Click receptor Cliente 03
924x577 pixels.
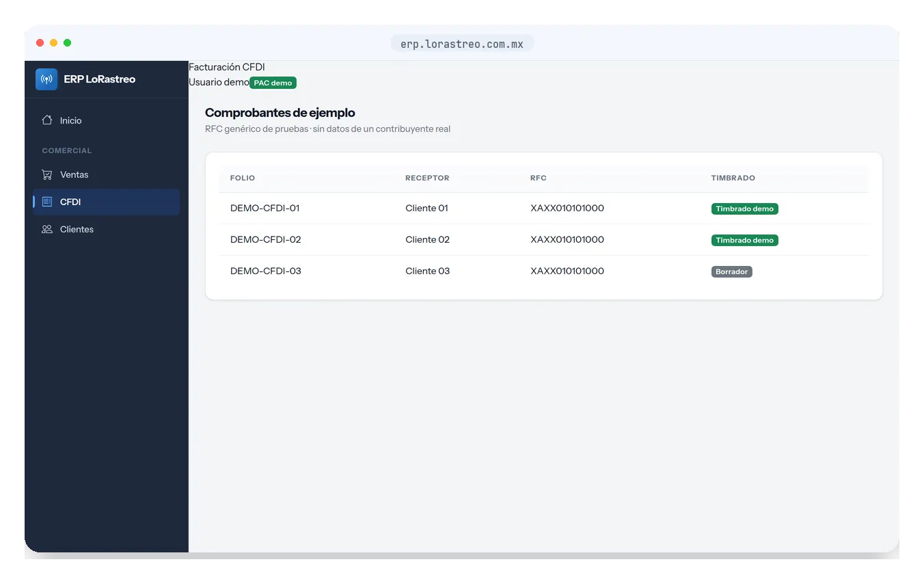427,271
